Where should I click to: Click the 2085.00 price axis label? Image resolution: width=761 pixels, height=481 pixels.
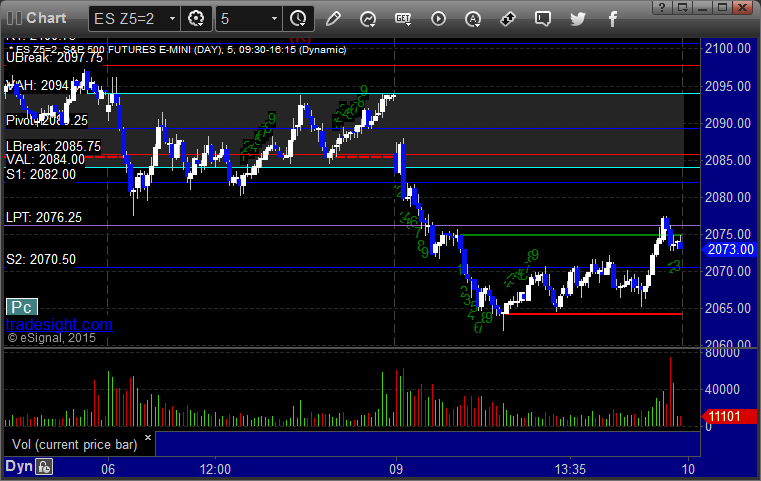coord(728,160)
